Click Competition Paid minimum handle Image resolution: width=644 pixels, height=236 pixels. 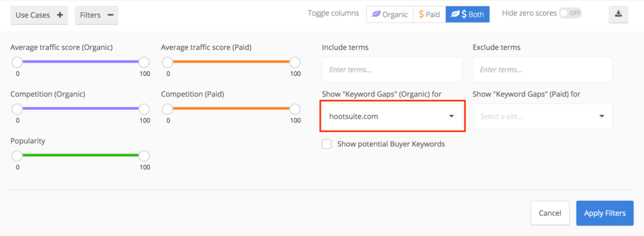pyautogui.click(x=167, y=109)
